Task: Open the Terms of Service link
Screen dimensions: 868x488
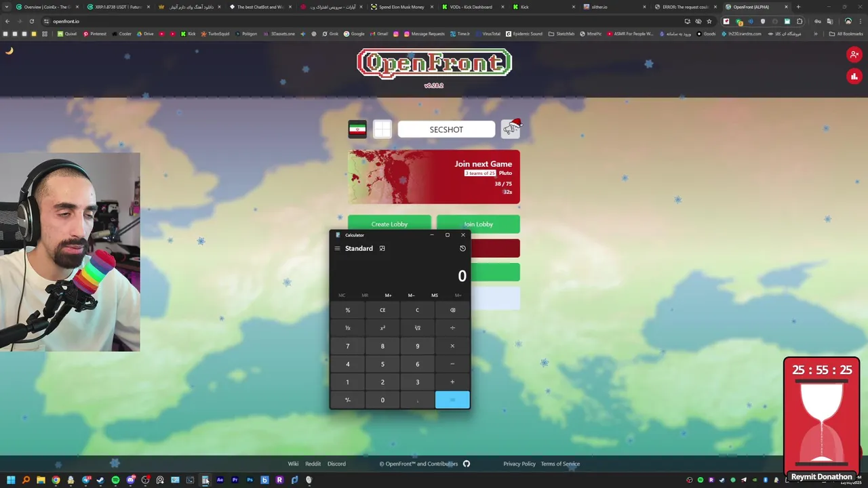Action: [560, 464]
